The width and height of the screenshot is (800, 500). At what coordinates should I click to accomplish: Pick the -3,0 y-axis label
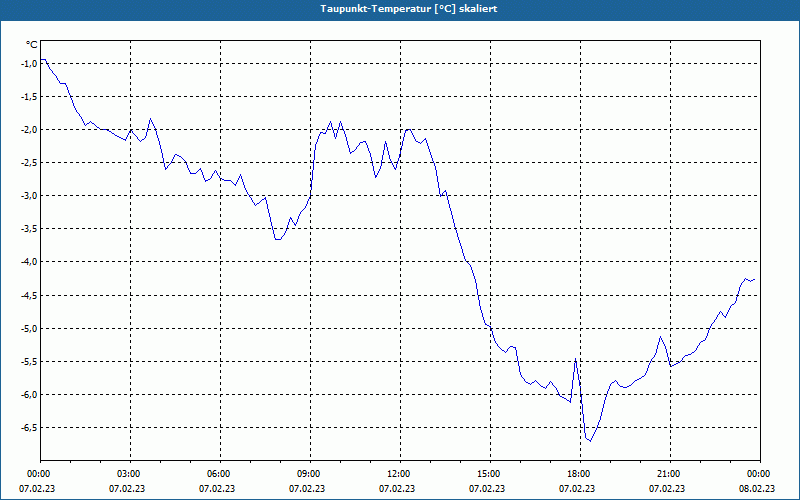click(29, 196)
